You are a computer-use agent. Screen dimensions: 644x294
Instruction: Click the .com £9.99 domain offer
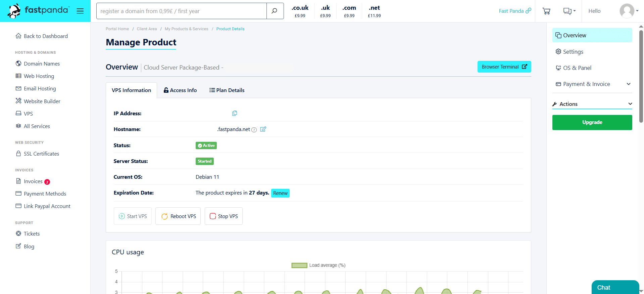point(349,11)
